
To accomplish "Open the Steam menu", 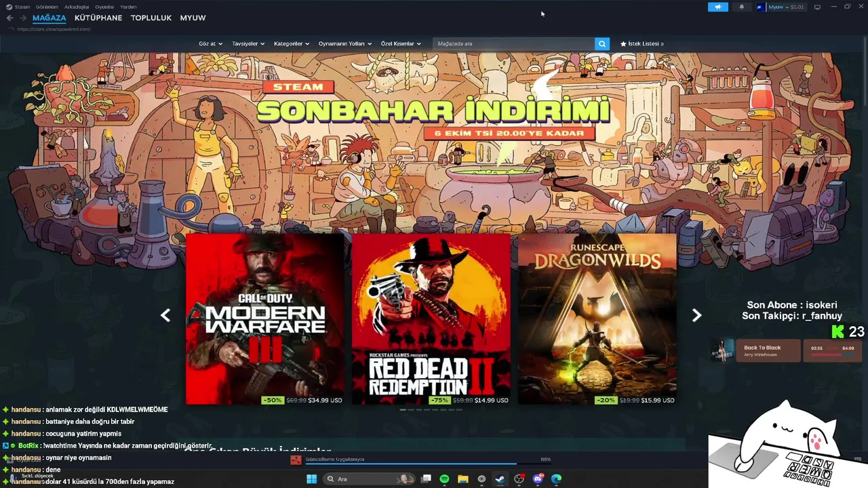I will click(x=22, y=7).
